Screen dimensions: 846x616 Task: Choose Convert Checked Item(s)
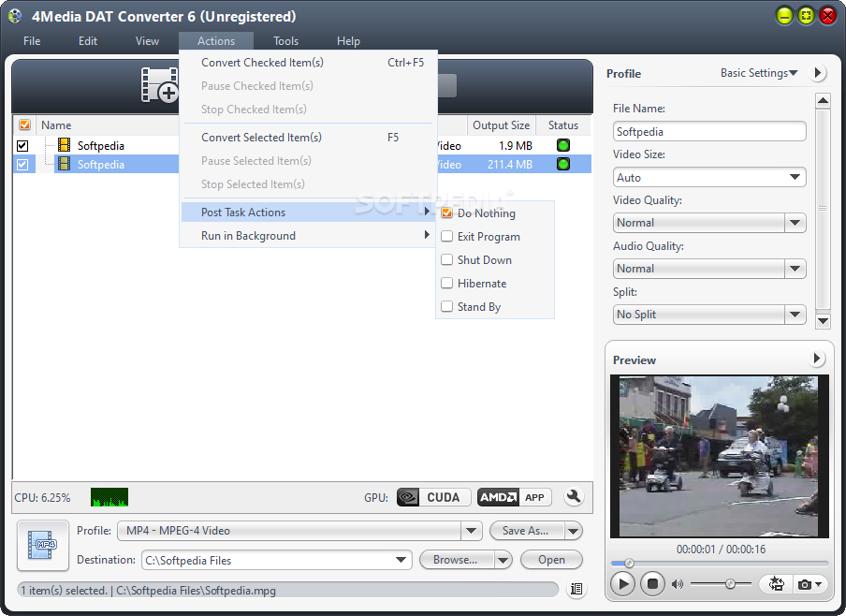click(x=309, y=63)
